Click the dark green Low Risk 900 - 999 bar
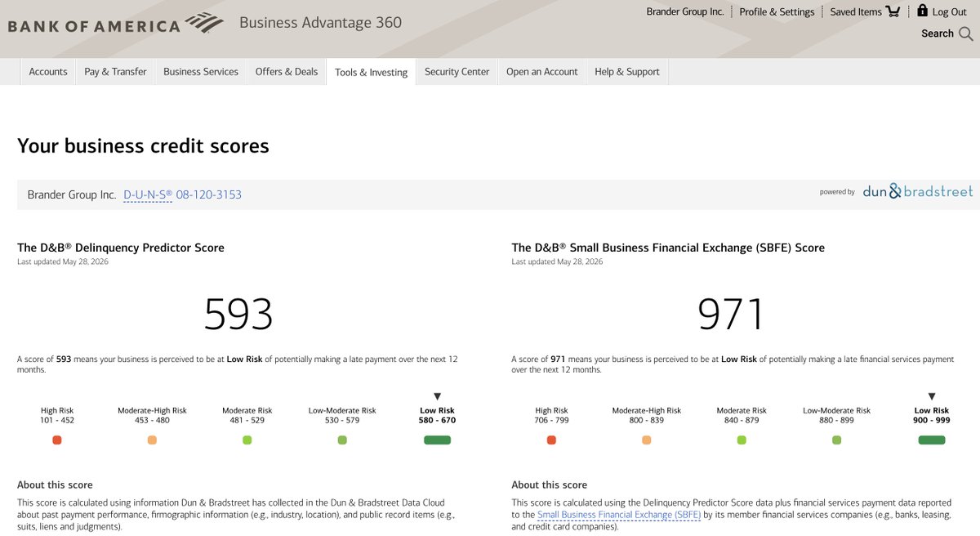 (x=932, y=440)
